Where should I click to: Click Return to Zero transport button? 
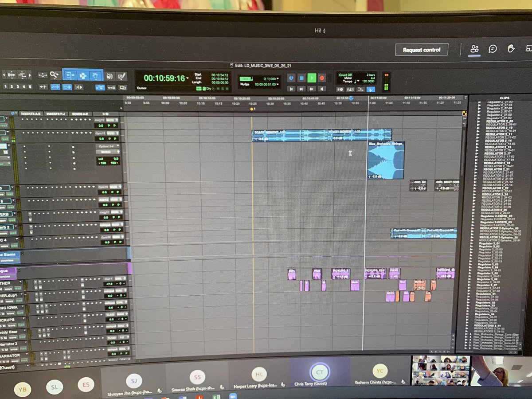point(291,89)
